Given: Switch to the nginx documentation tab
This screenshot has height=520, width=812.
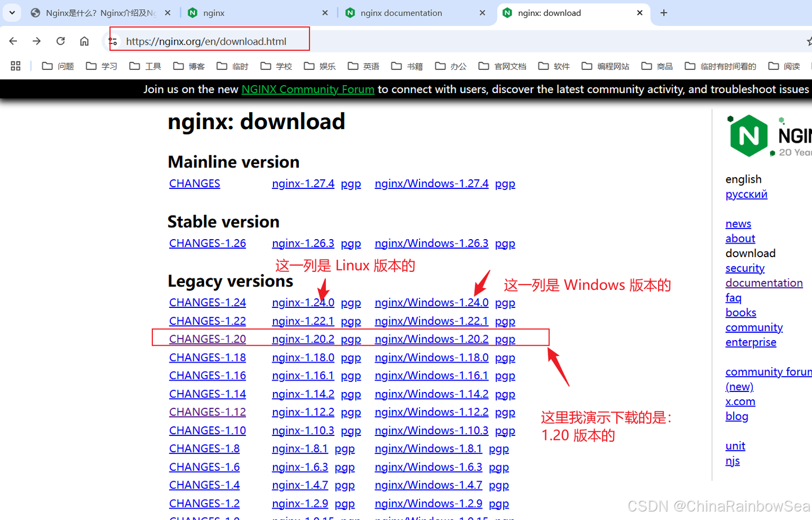Looking at the screenshot, I should click(401, 12).
